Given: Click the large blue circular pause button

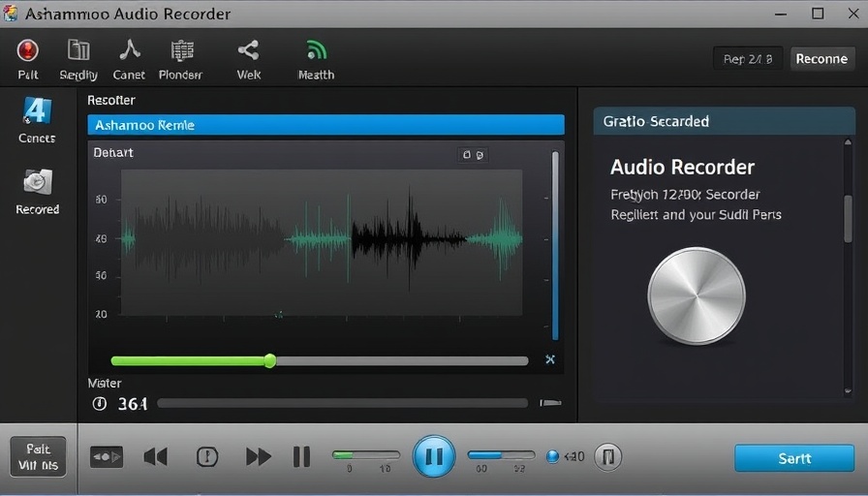Looking at the screenshot, I should click(x=434, y=456).
